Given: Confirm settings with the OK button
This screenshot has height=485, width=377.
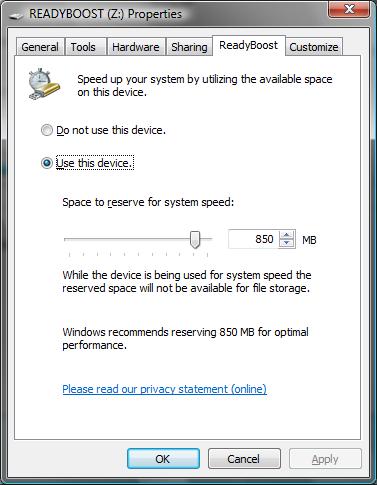Looking at the screenshot, I should click(163, 459).
